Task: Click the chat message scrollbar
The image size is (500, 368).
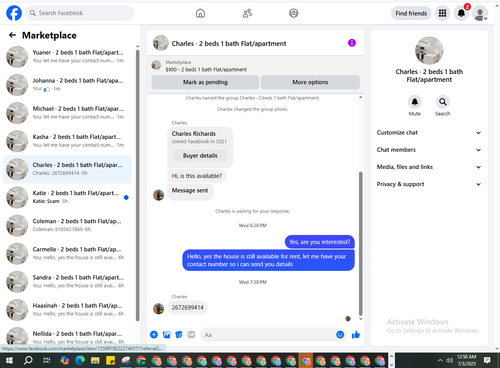Action: 360,243
